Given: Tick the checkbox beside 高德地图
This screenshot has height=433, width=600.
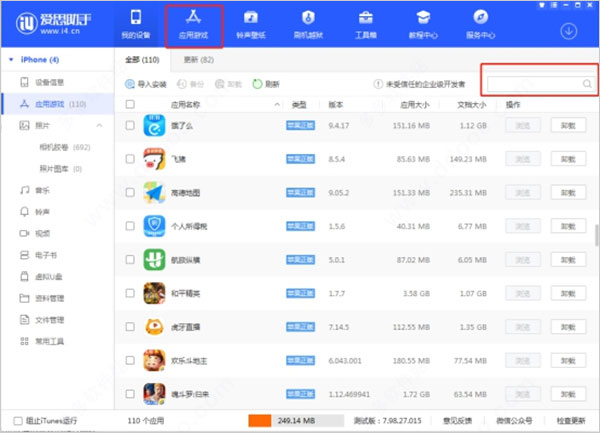Looking at the screenshot, I should click(x=130, y=191).
